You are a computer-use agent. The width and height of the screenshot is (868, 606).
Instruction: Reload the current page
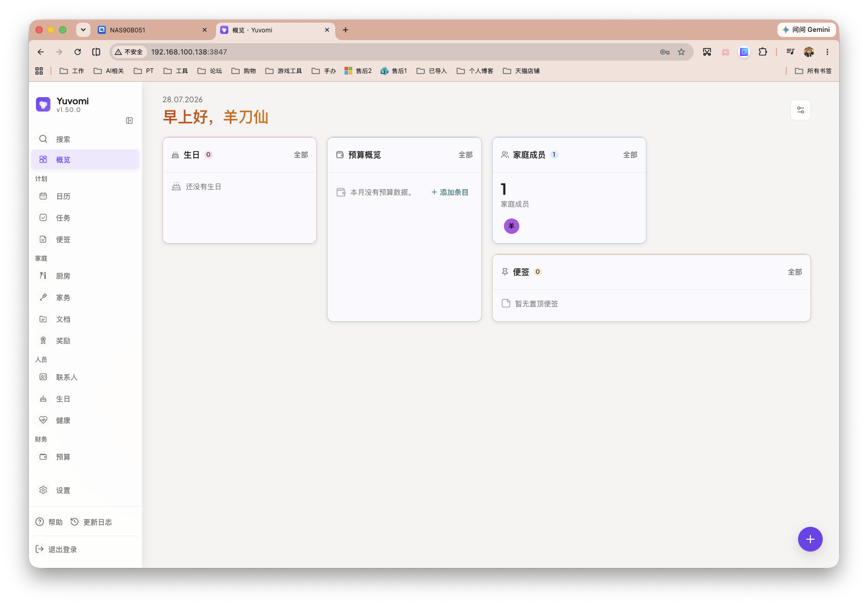pyautogui.click(x=78, y=52)
